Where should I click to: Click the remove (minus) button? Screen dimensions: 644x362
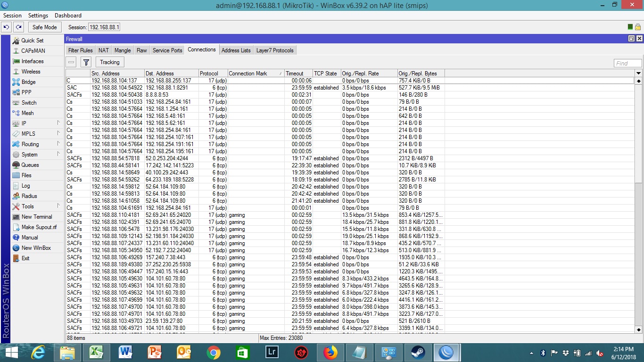click(x=71, y=62)
